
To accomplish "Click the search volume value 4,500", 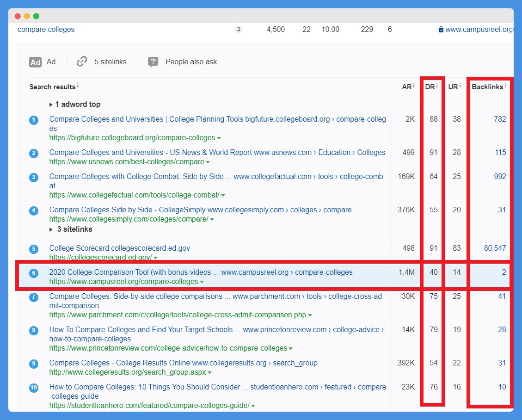I will 276,29.
